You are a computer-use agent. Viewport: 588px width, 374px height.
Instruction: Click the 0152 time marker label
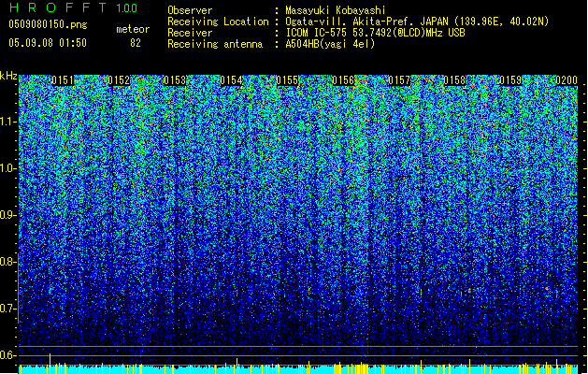pyautogui.click(x=119, y=80)
